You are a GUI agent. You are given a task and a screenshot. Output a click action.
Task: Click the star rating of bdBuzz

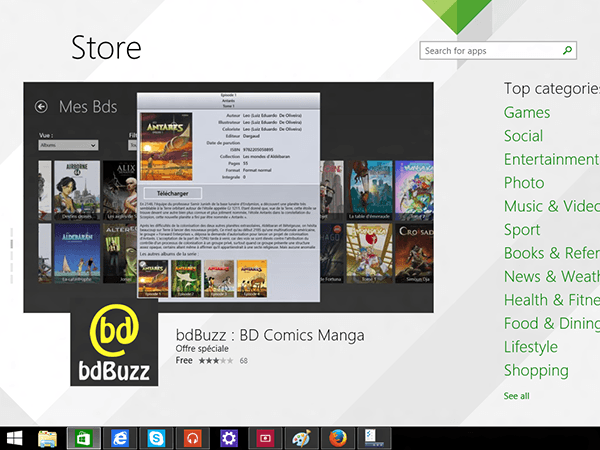(216, 360)
